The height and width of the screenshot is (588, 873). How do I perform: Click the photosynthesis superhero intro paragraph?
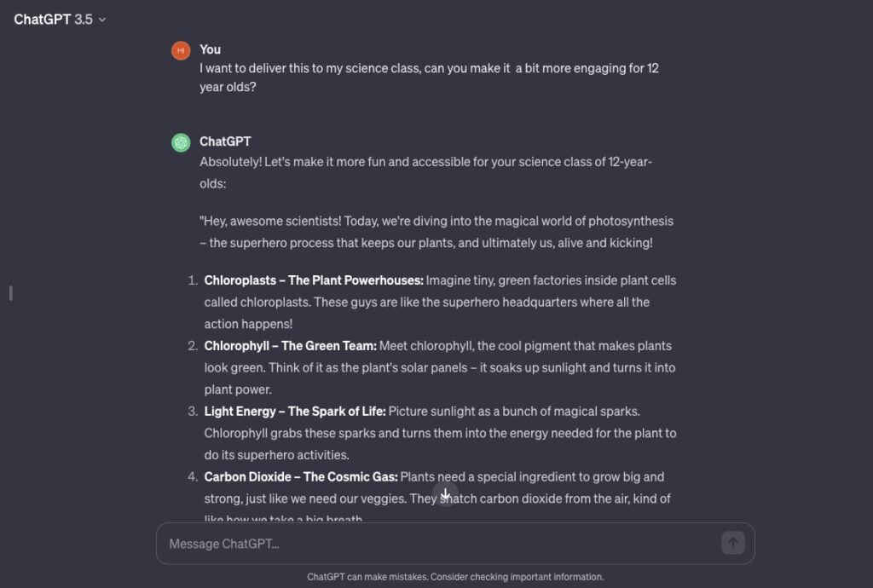coord(437,231)
